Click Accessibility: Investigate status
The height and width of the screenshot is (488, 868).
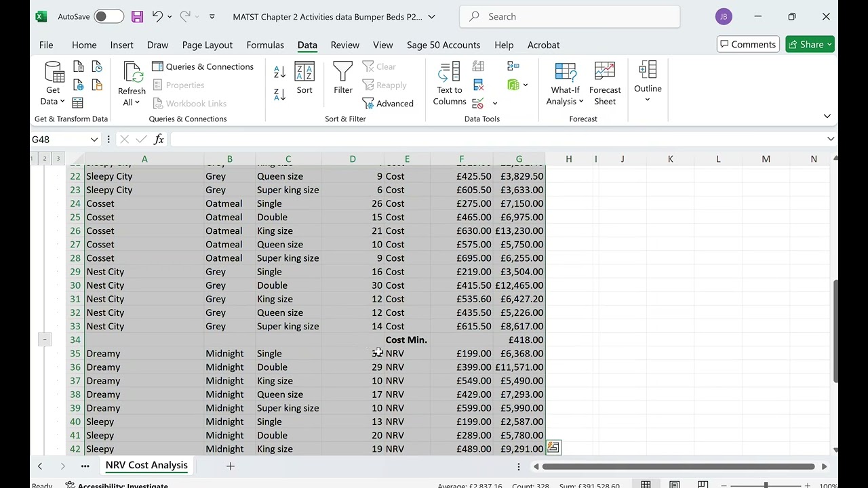(117, 485)
